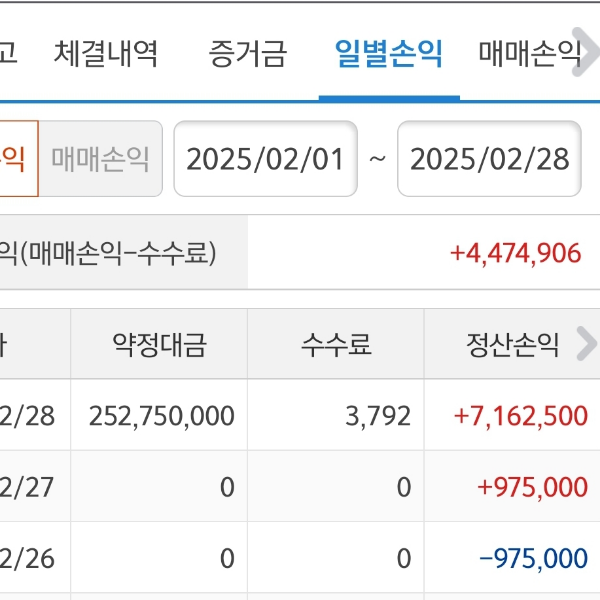Select the -975,000 loss cell
The width and height of the screenshot is (600, 600).
coord(533,558)
